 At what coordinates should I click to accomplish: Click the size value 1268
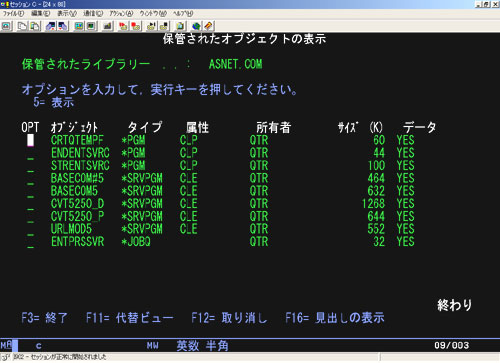pyautogui.click(x=373, y=204)
